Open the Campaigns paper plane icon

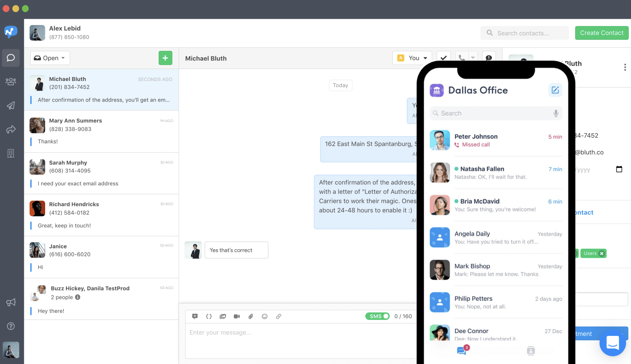[11, 105]
